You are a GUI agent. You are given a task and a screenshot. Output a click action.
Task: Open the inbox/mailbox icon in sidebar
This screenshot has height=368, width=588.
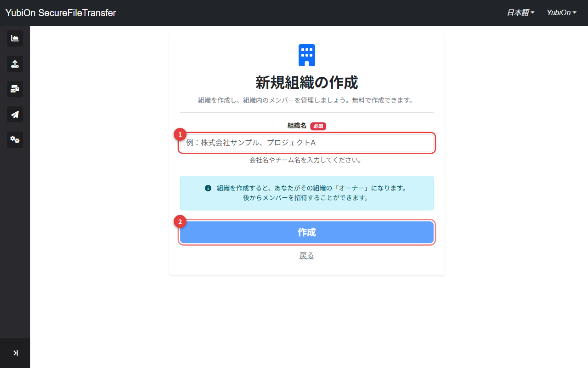click(x=15, y=89)
